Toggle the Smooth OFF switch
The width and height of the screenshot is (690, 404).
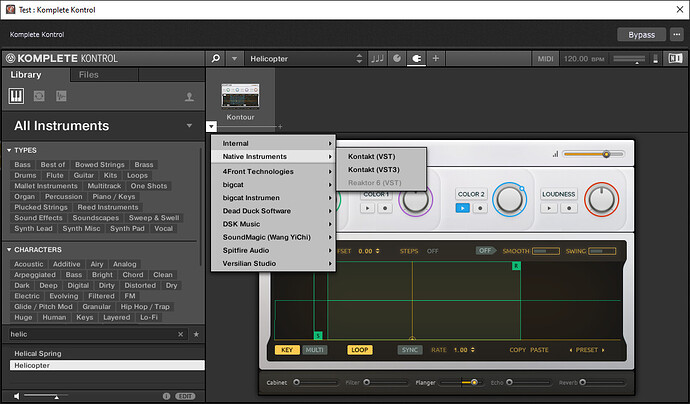pyautogui.click(x=485, y=251)
